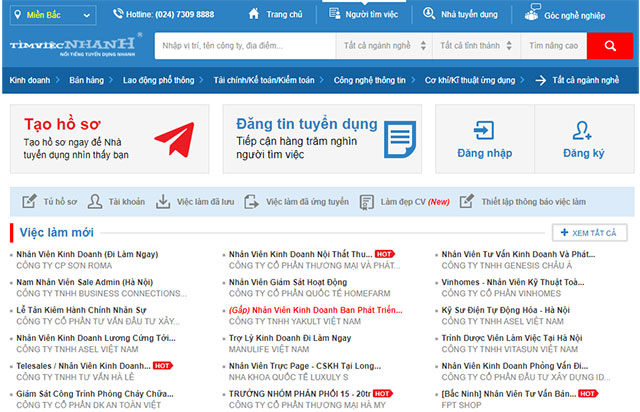The height and width of the screenshot is (412, 640).
Task: Click the Tìm nâng cao link
Action: tap(553, 46)
